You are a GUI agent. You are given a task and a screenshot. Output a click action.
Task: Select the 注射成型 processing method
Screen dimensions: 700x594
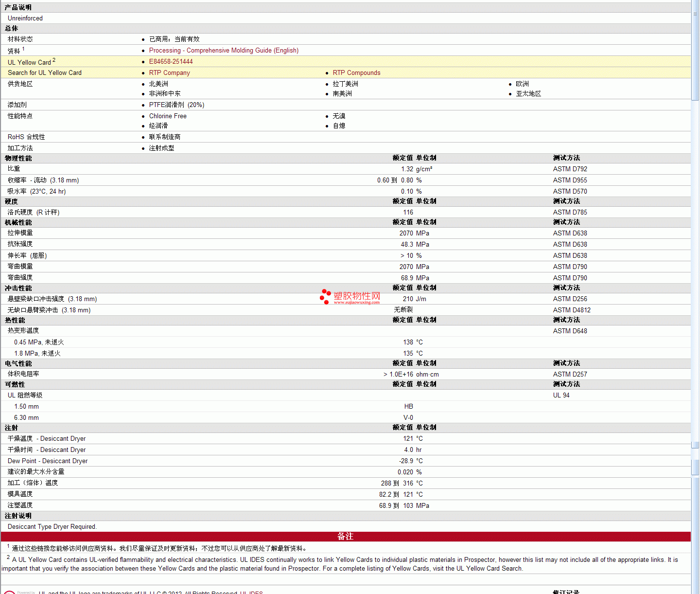161,148
